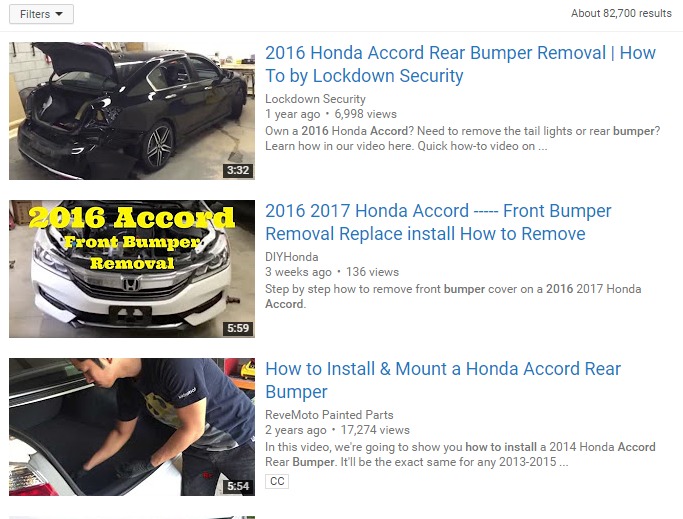The height and width of the screenshot is (519, 683).
Task: Click description 'Step by step how to remove'
Action: click(x=453, y=296)
